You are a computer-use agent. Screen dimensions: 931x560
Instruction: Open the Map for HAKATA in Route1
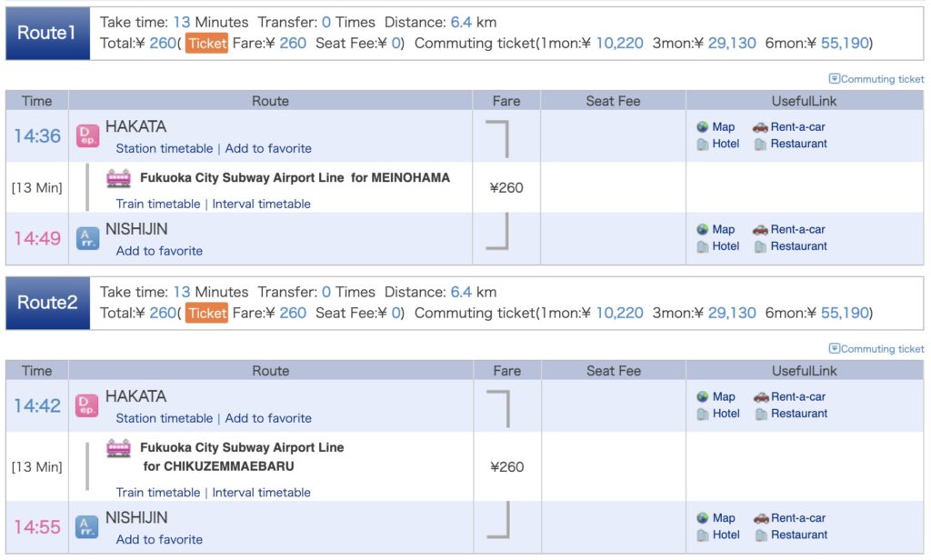coord(716,126)
